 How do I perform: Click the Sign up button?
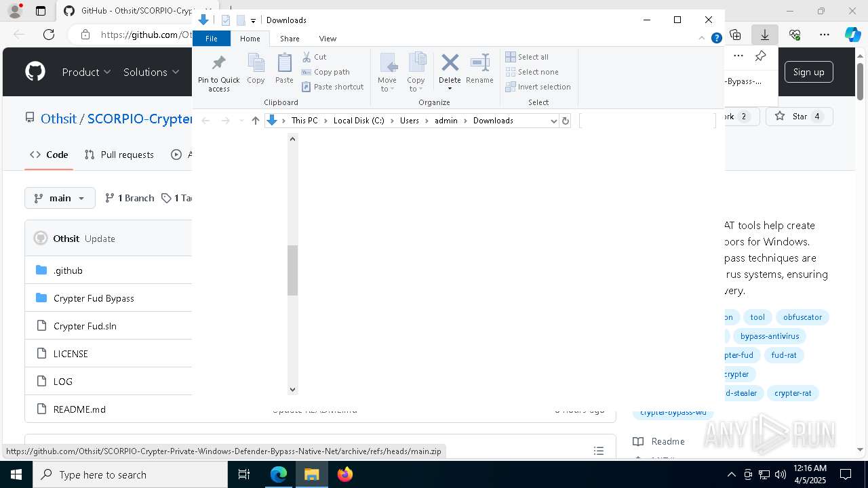[x=808, y=72]
